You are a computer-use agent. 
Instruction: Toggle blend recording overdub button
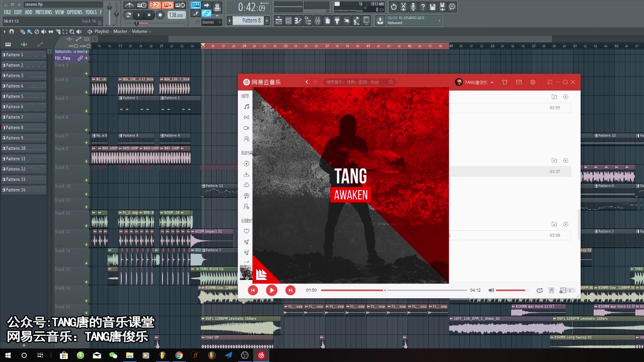coord(168,5)
